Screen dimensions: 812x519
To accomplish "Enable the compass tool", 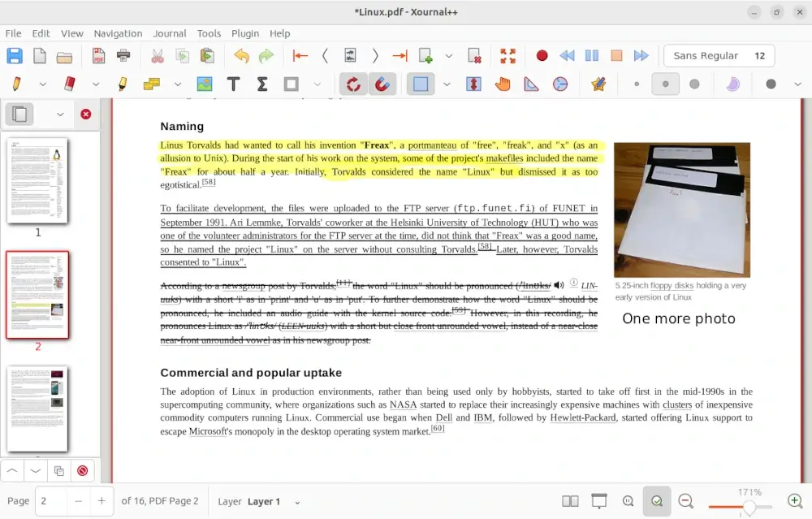I will coord(560,84).
